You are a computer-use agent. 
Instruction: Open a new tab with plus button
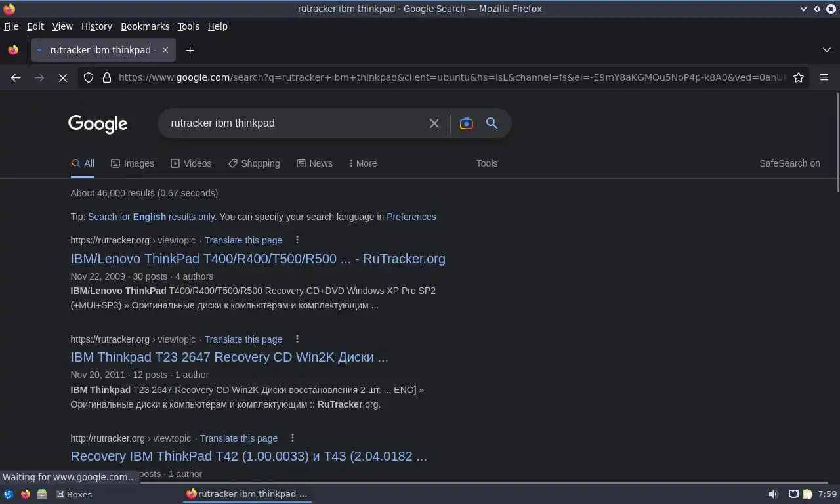tap(190, 50)
